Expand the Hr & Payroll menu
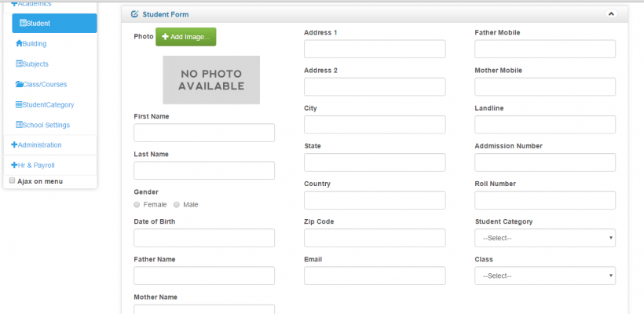Screen dimensions: 644x314 pos(35,166)
